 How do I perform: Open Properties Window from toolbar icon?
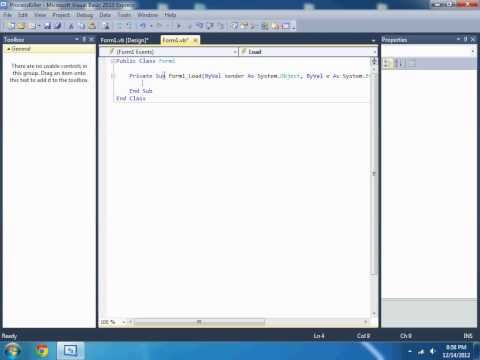click(x=245, y=26)
